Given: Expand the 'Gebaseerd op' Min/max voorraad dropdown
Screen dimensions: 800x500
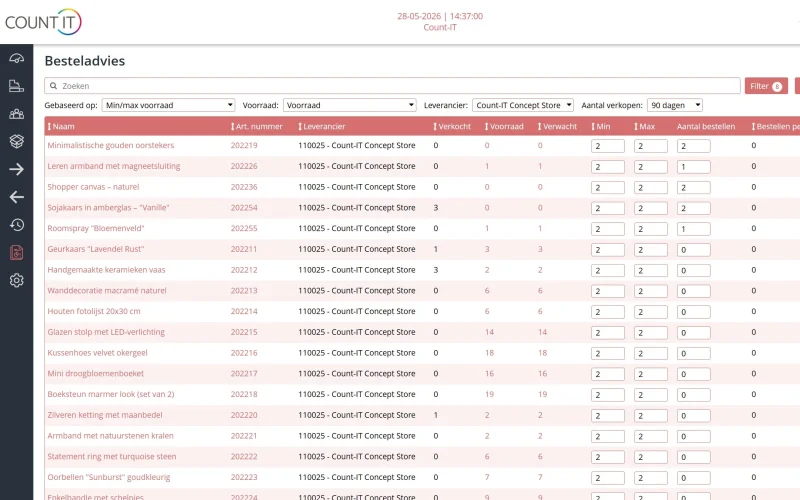Looking at the screenshot, I should coord(168,105).
